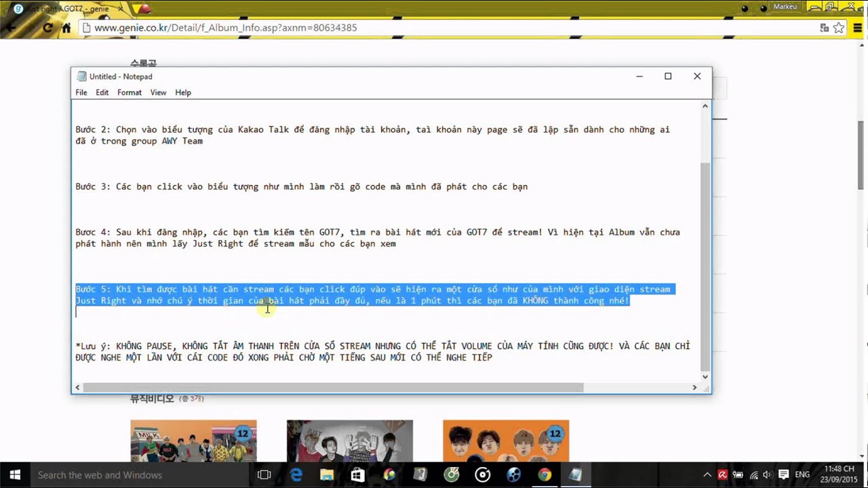Open the Action Center notifications icon
This screenshot has width=868, height=488.
tap(783, 475)
